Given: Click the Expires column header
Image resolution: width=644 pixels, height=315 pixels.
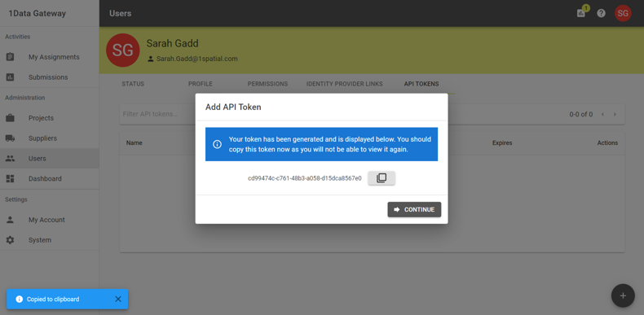Looking at the screenshot, I should (x=502, y=142).
